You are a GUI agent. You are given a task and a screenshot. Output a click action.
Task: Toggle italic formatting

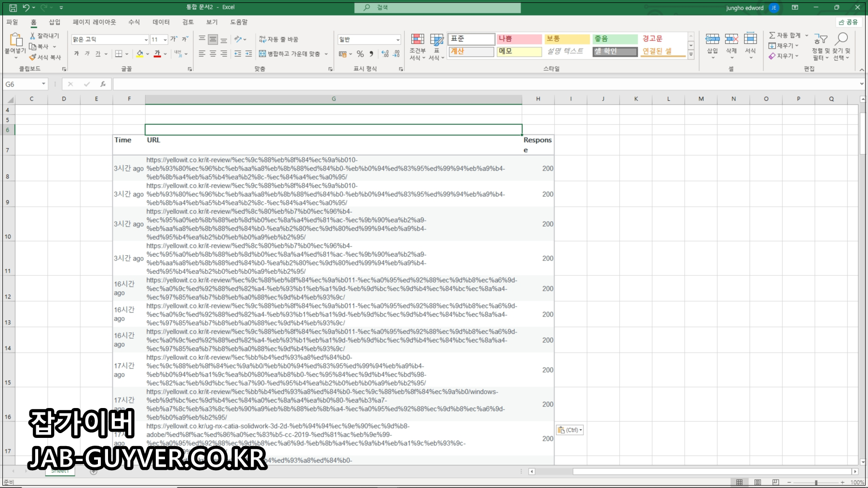pyautogui.click(x=87, y=53)
